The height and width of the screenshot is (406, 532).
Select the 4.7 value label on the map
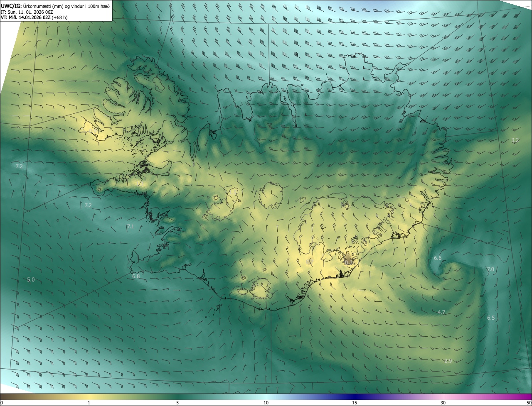coord(441,312)
